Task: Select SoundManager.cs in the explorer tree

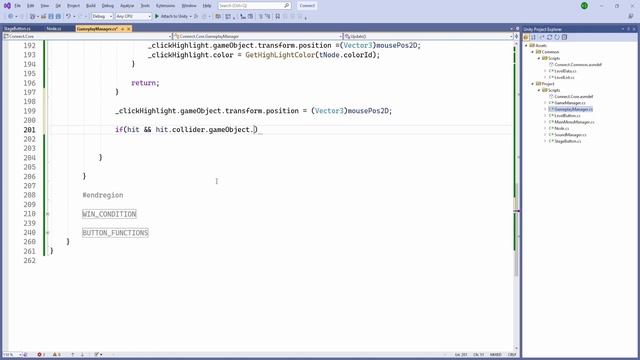Action: pyautogui.click(x=570, y=135)
